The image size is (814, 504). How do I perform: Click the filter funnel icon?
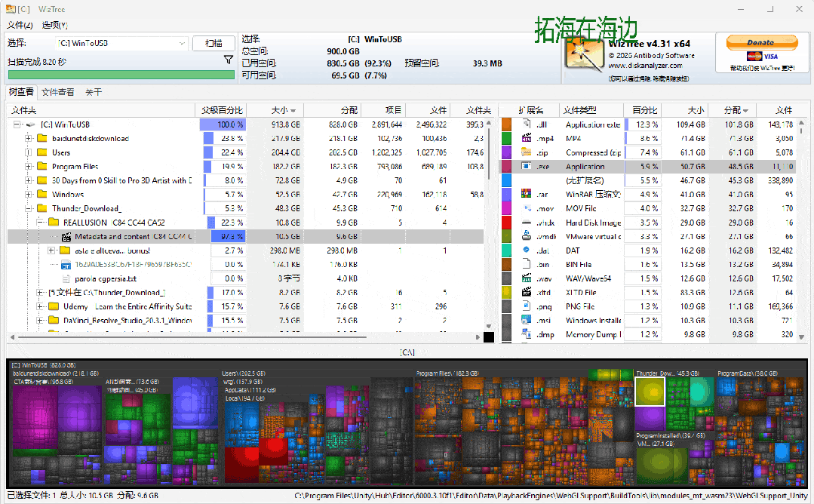click(x=229, y=60)
